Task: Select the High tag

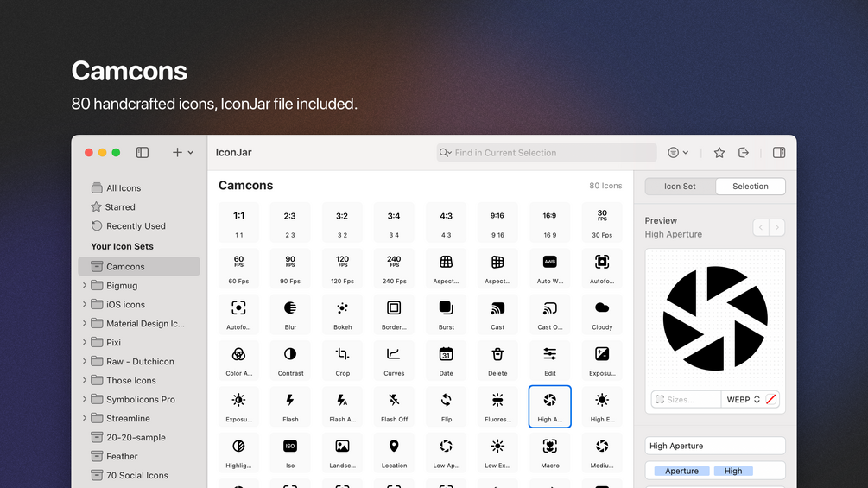Action: (733, 471)
